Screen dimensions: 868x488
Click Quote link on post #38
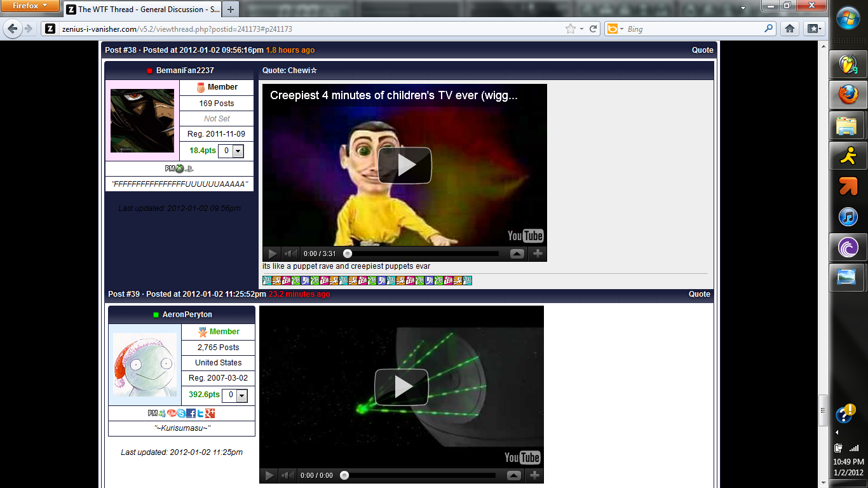pyautogui.click(x=702, y=50)
